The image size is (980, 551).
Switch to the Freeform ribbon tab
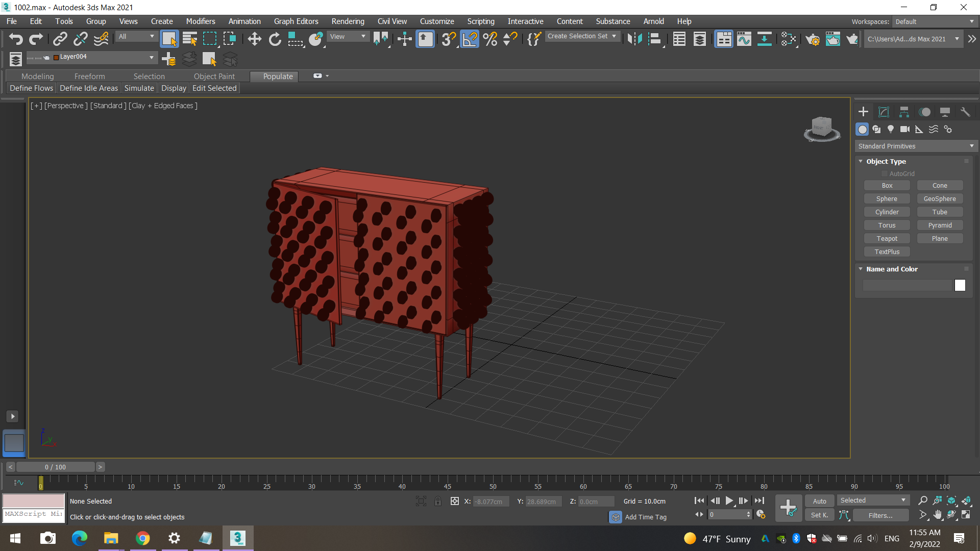[89, 77]
